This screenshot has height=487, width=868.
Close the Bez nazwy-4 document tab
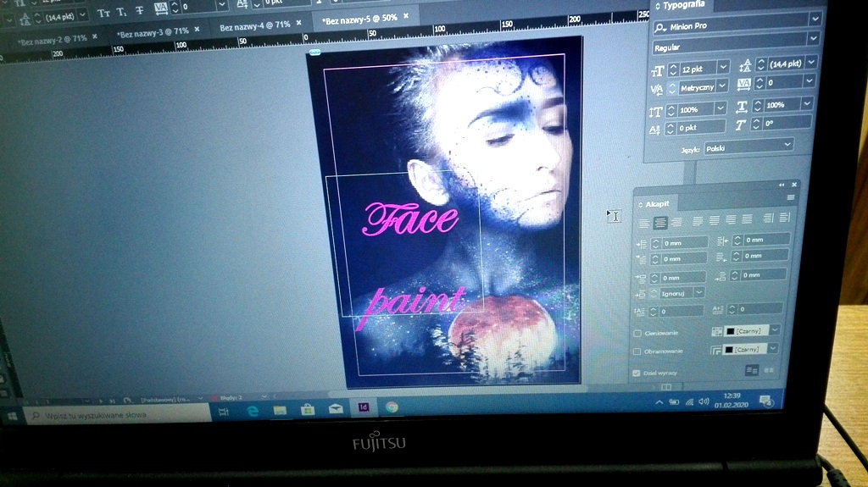pos(299,23)
